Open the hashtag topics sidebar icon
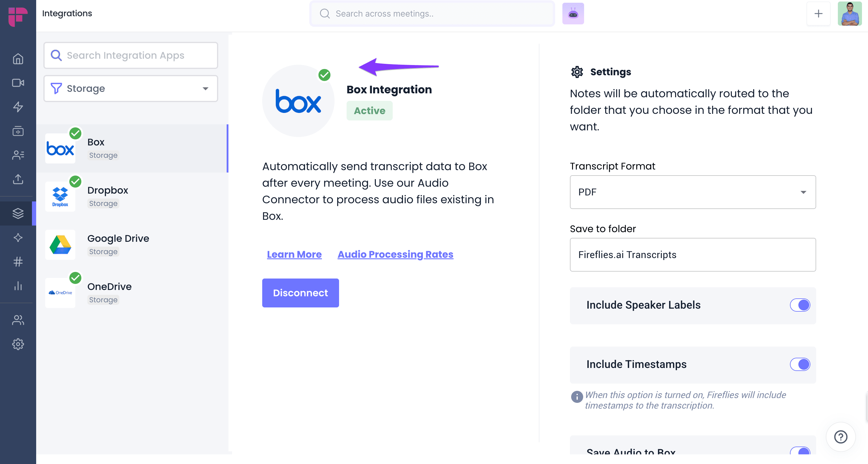Viewport: 868px width, 464px height. pyautogui.click(x=18, y=262)
